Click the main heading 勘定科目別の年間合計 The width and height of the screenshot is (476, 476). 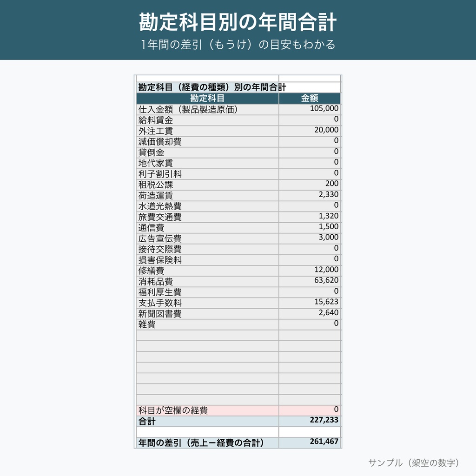[238, 22]
